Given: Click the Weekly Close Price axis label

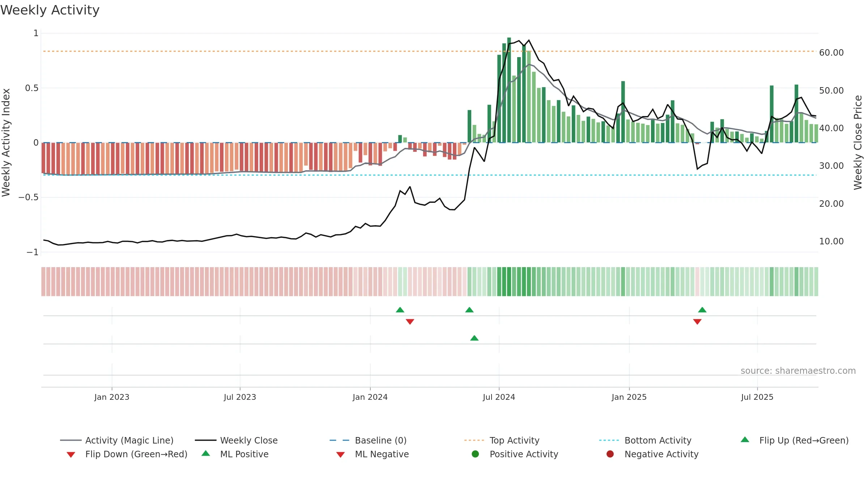Looking at the screenshot, I should (x=858, y=142).
